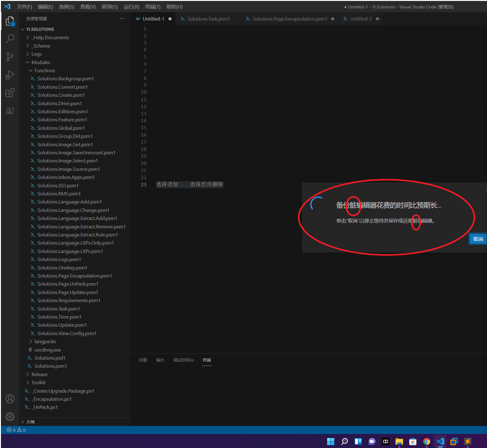This screenshot has height=448, width=487.
Task: Open the Search view in the activity bar
Action: click(10, 38)
